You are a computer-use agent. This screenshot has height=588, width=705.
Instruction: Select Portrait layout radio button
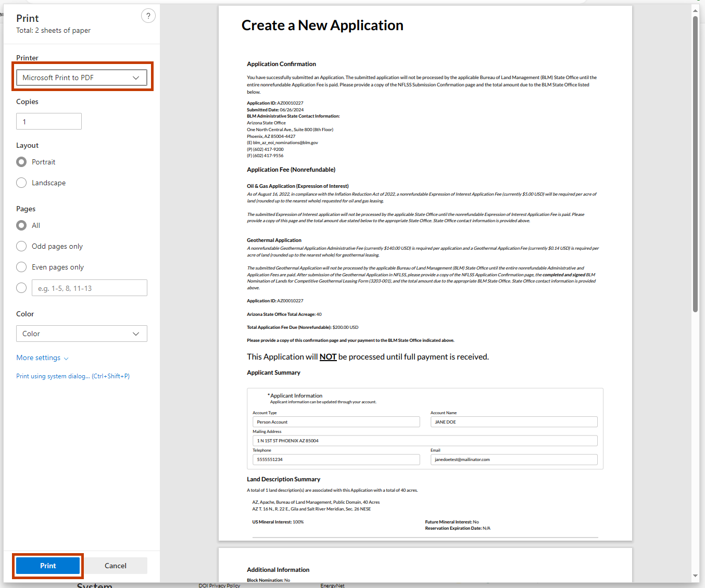pos(21,162)
